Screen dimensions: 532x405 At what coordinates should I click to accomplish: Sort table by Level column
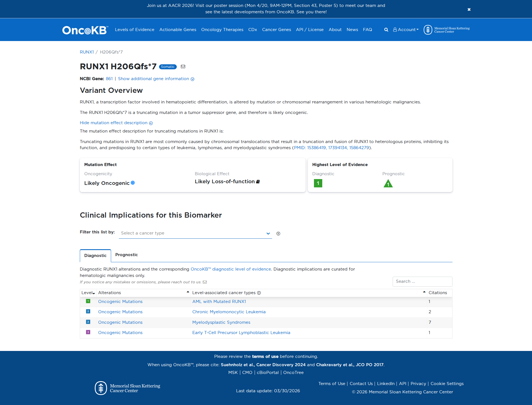88,293
